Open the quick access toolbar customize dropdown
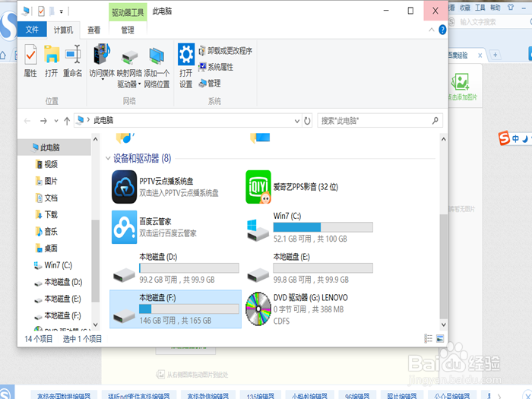Screen dimensions: 532x399 62,11
